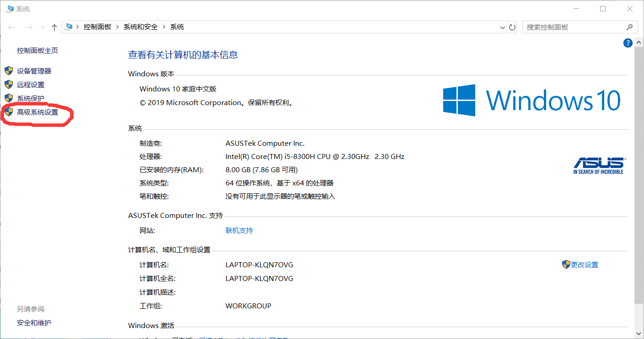The height and width of the screenshot is (339, 644).
Task: Click the magnifier icon in search box
Action: pos(630,27)
